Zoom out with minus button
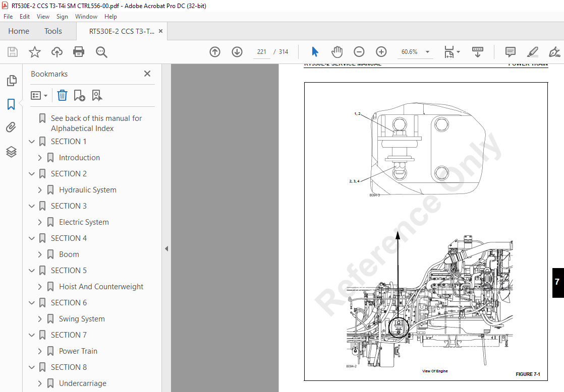This screenshot has height=392, width=564. point(359,52)
